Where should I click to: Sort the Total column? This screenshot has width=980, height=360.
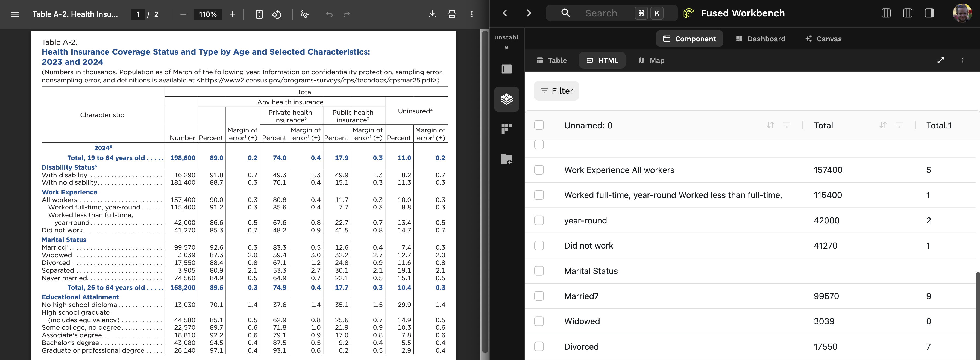[x=883, y=125]
